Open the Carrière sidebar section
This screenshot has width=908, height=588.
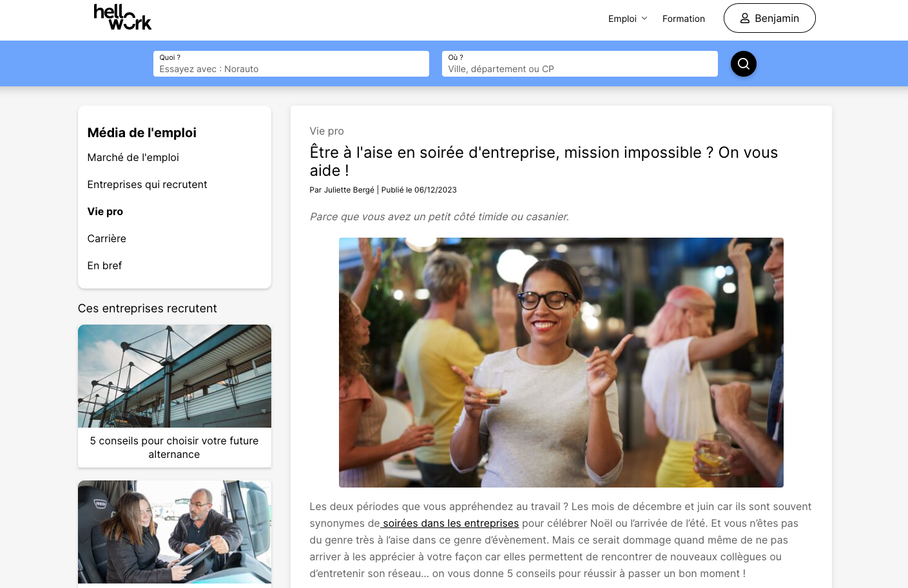[x=106, y=238]
